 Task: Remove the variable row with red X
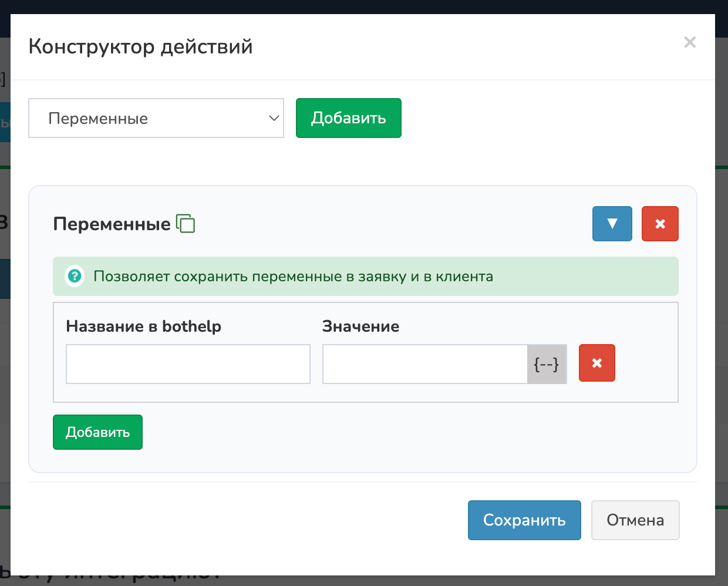596,363
